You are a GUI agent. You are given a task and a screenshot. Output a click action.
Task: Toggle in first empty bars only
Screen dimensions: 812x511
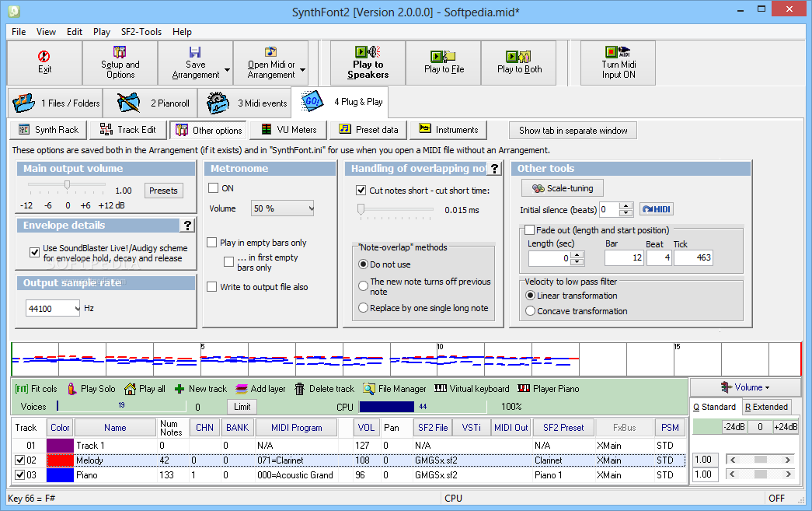pos(229,261)
